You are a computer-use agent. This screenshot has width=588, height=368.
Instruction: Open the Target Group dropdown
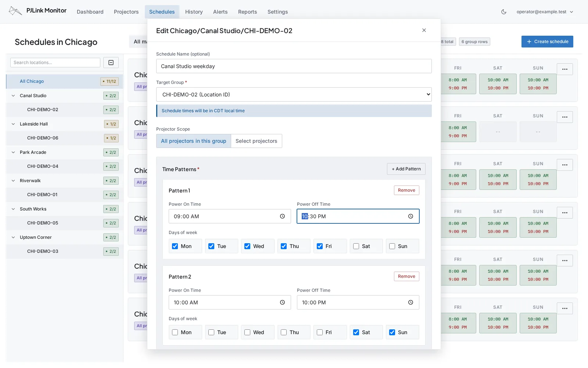click(x=294, y=95)
